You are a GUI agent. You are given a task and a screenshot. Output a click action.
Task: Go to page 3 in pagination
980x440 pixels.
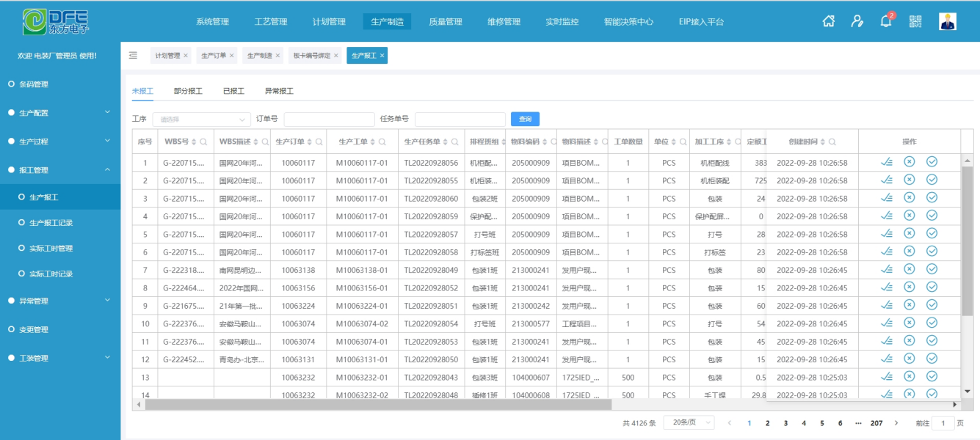(785, 423)
